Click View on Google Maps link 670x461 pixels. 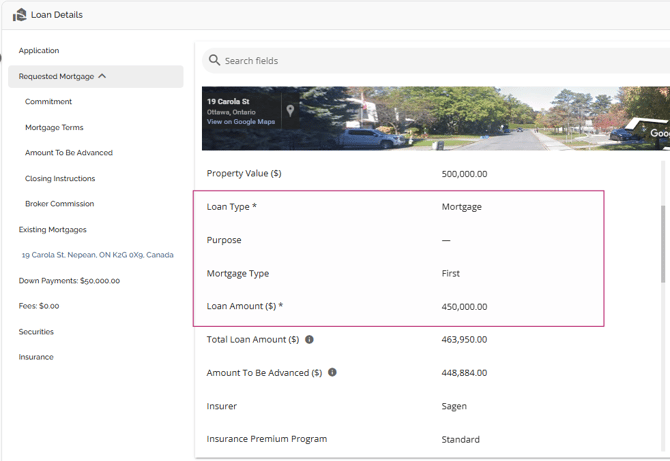[241, 122]
